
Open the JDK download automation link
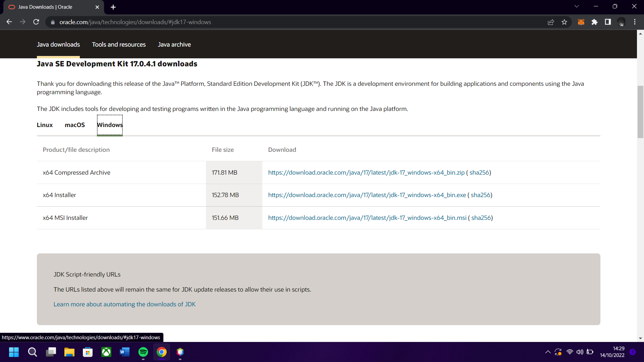click(124, 304)
